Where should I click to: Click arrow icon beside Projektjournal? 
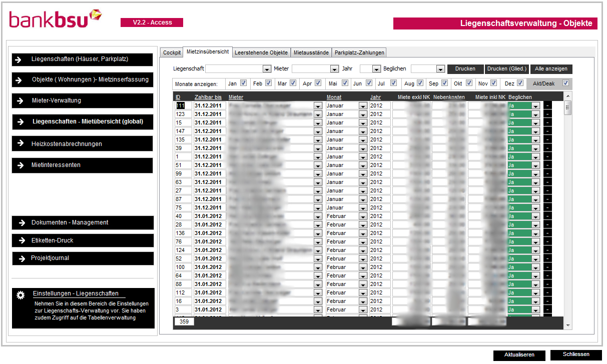coord(22,258)
